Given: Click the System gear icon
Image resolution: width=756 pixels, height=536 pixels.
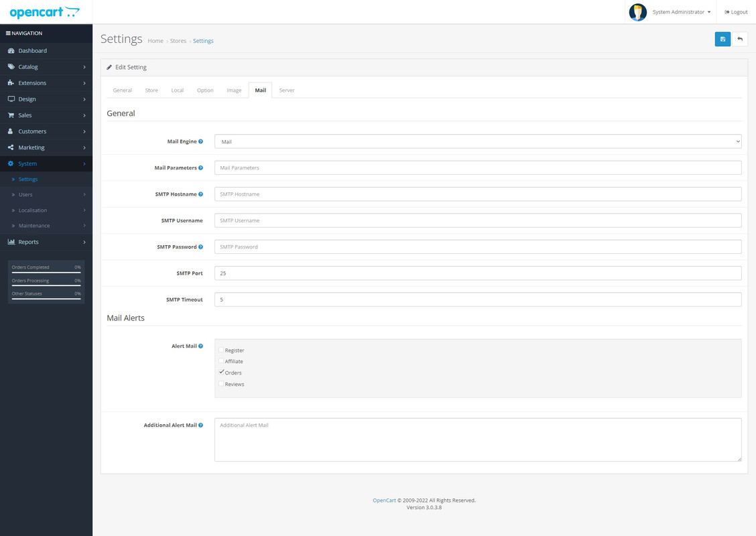Looking at the screenshot, I should (11, 163).
